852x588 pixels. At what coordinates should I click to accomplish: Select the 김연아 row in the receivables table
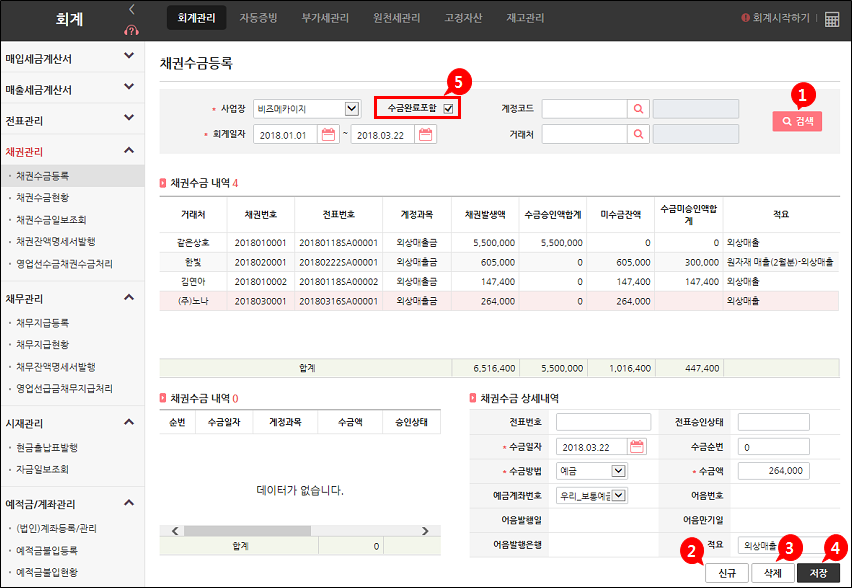499,282
